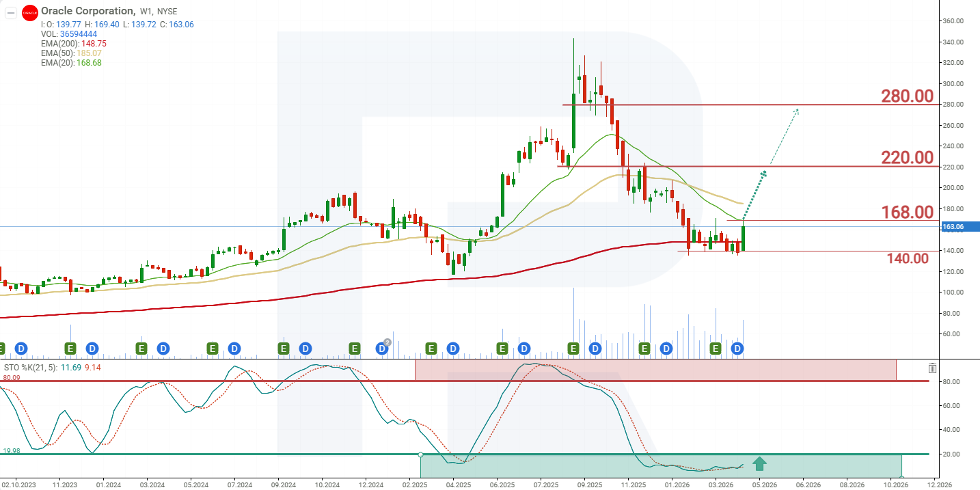
Task: Click the earnings badge beneath 11.2023
Action: pyautogui.click(x=70, y=349)
